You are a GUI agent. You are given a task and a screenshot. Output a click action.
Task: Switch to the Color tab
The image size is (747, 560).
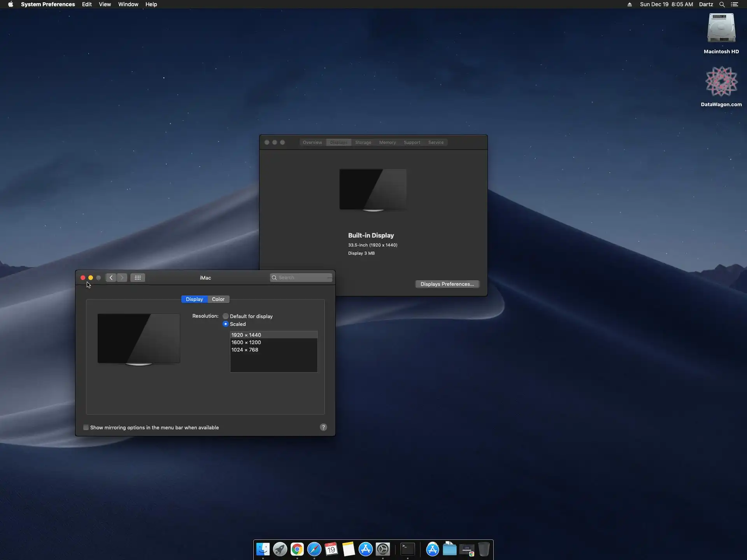point(218,299)
